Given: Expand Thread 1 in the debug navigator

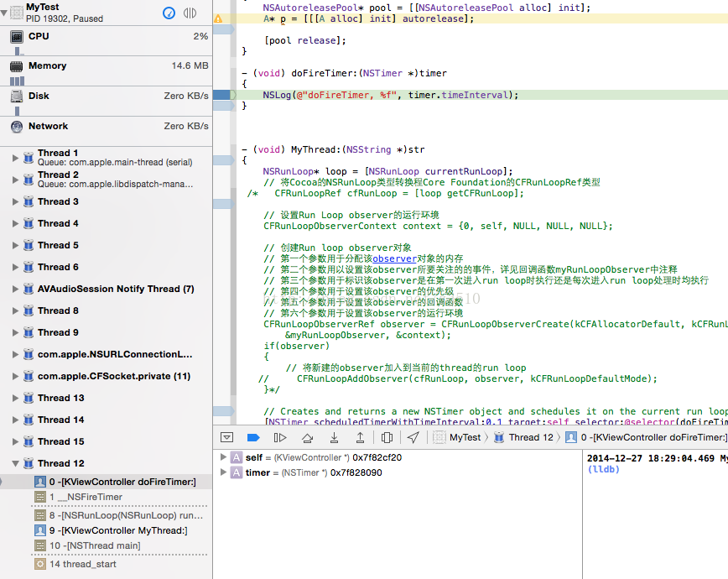Looking at the screenshot, I should (x=16, y=158).
